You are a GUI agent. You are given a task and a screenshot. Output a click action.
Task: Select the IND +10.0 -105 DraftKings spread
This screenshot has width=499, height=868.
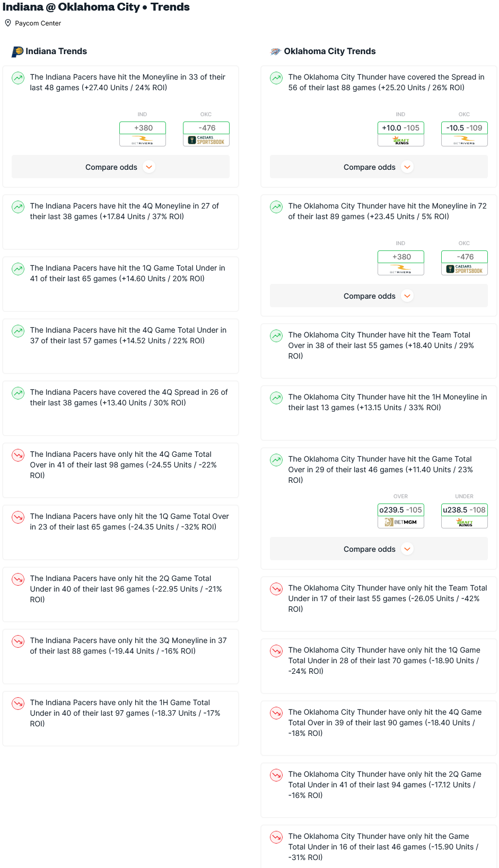pyautogui.click(x=401, y=134)
